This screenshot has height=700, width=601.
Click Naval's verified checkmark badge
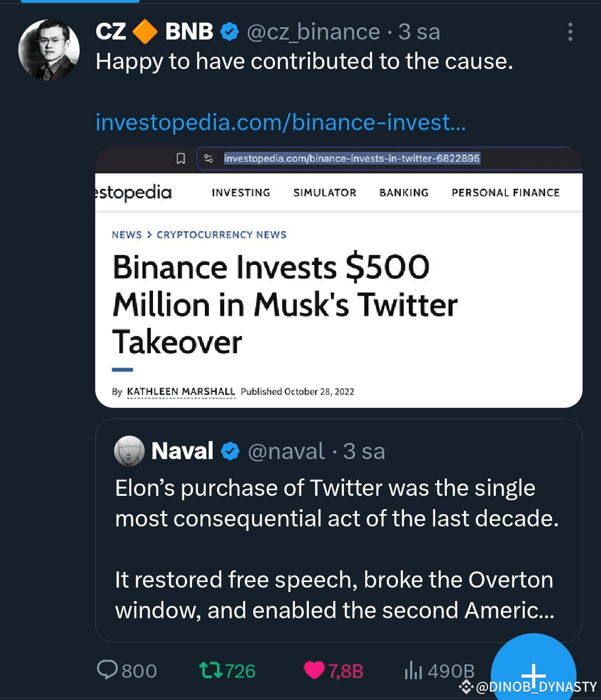[230, 451]
